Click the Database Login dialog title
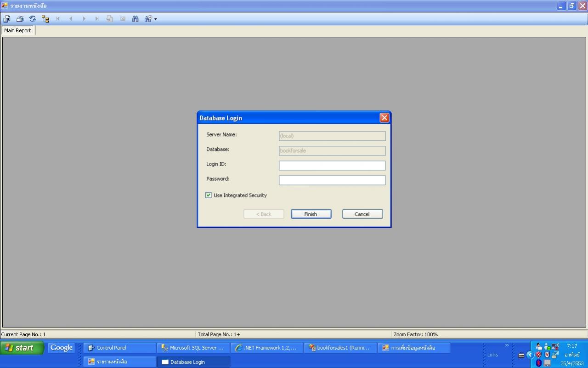588x368 pixels. [x=220, y=118]
